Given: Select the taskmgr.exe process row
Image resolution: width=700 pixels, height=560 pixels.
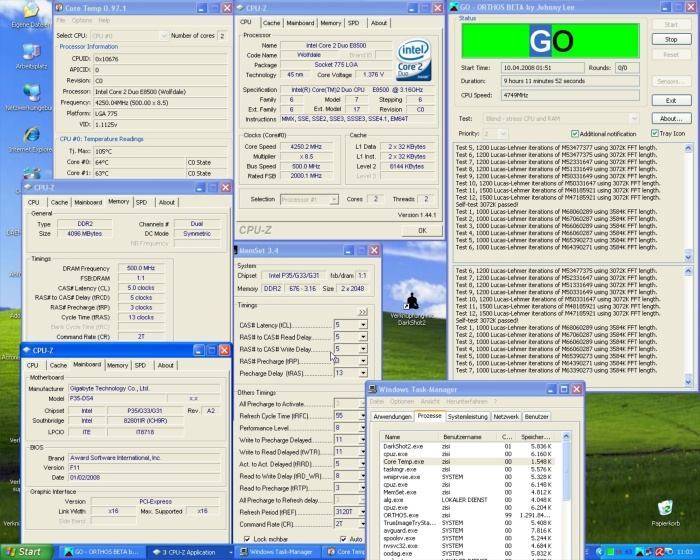Looking at the screenshot, I should pos(468,469).
